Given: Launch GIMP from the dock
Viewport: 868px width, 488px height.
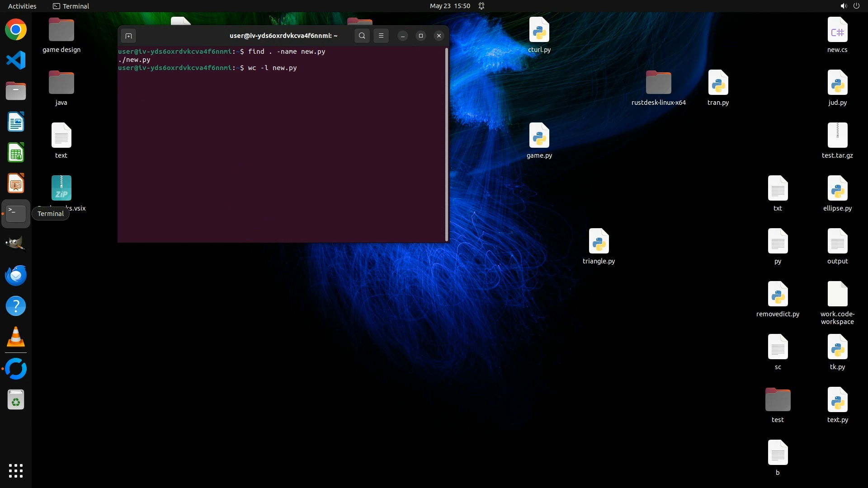Looking at the screenshot, I should click(x=16, y=244).
